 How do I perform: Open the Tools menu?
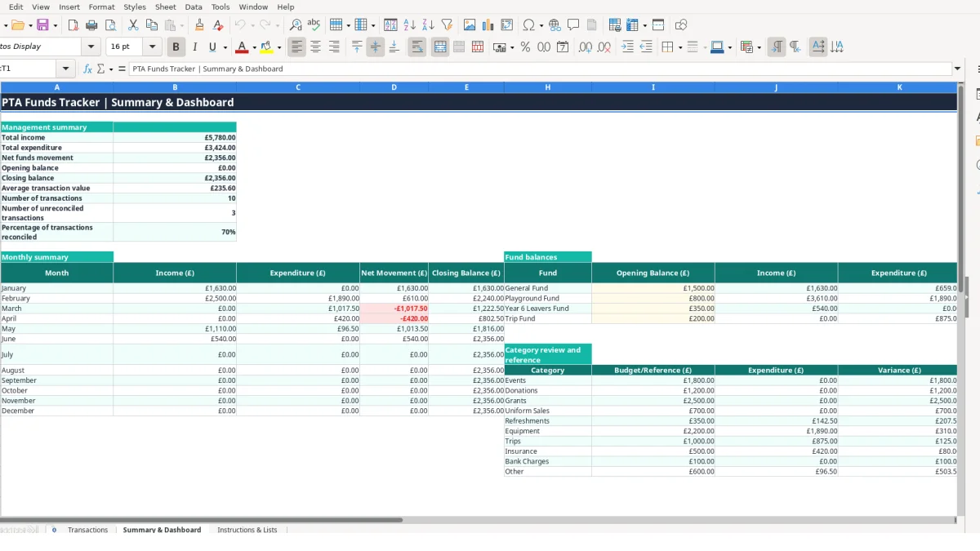[220, 7]
